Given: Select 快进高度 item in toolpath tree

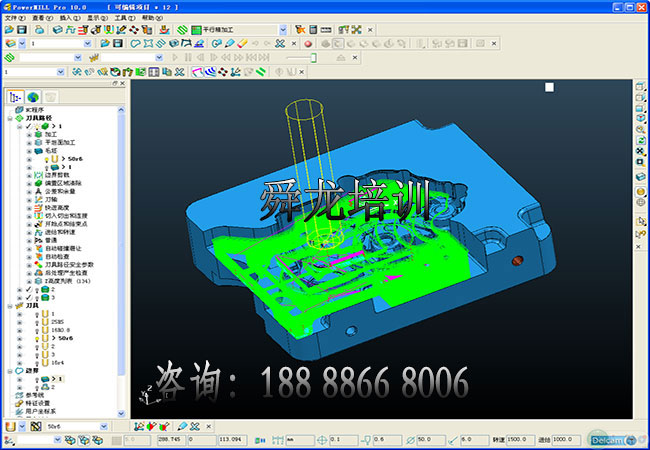Looking at the screenshot, I should pyautogui.click(x=57, y=208).
